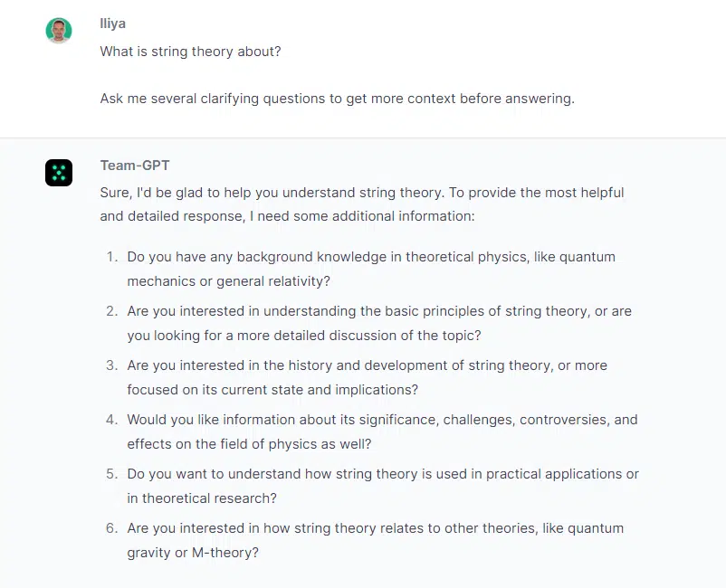Click 'in theoretical research?' text
Viewport: 726px width, 588px height.
coord(202,498)
